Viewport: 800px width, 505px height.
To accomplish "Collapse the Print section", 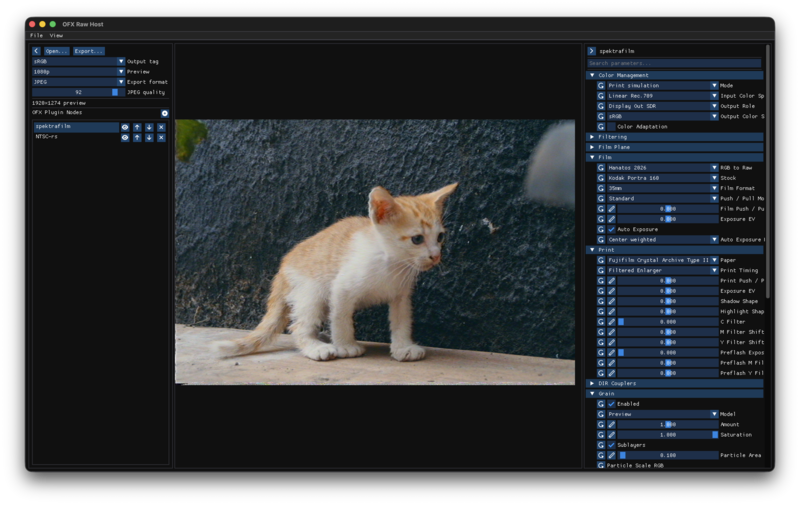I will click(675, 250).
